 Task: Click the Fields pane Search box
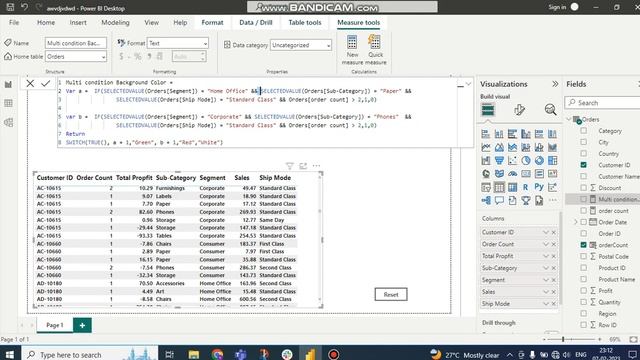602,103
